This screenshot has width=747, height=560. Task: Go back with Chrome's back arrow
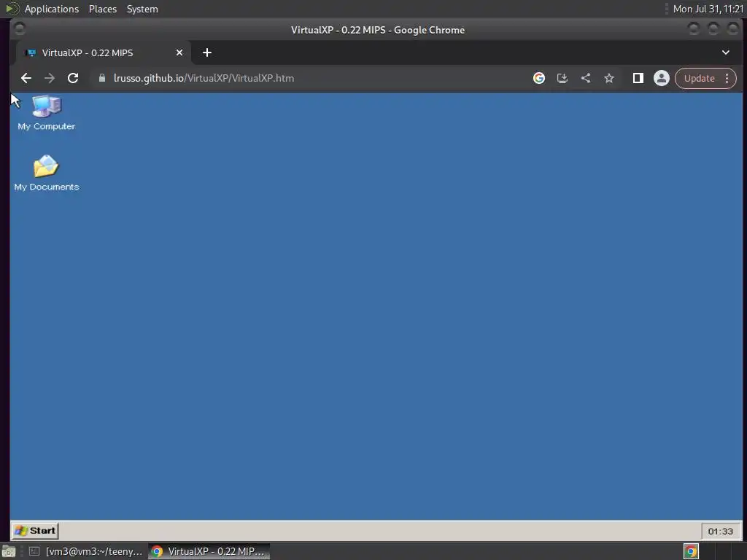click(26, 78)
